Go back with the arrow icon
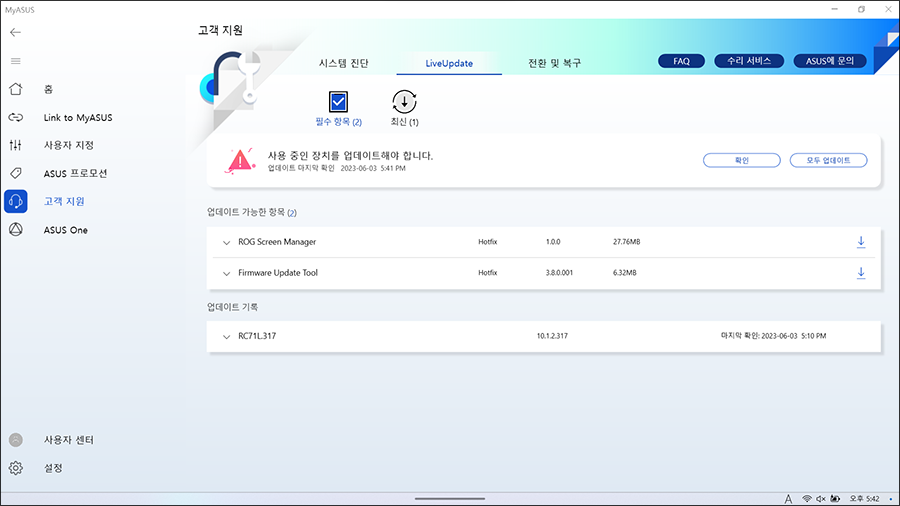Image resolution: width=900 pixels, height=506 pixels. [15, 32]
